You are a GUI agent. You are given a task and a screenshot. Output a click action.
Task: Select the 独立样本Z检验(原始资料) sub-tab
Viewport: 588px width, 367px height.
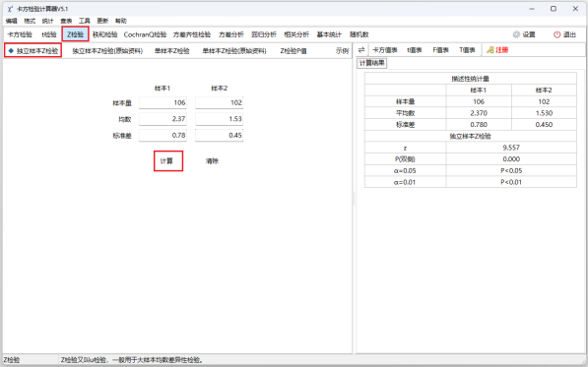pos(107,50)
